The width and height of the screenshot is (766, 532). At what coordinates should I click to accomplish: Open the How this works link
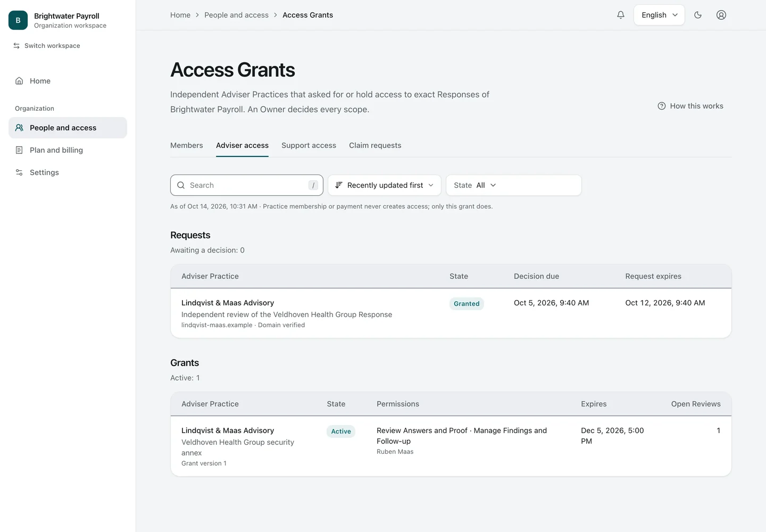click(x=690, y=106)
